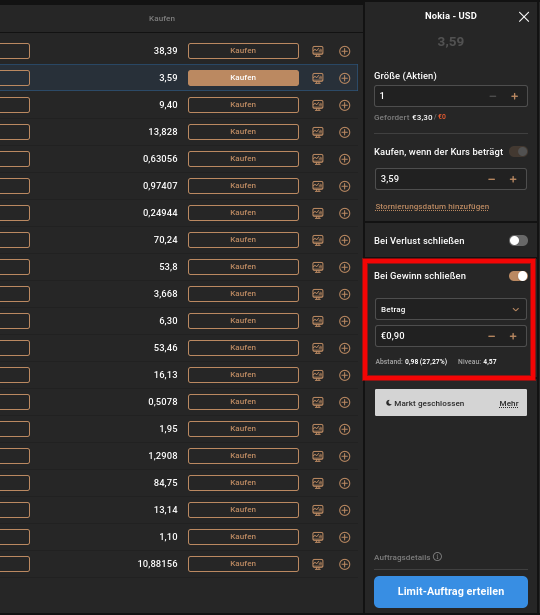Click the 'Gefordert €3,30' text
This screenshot has height=615, width=540.
403,117
